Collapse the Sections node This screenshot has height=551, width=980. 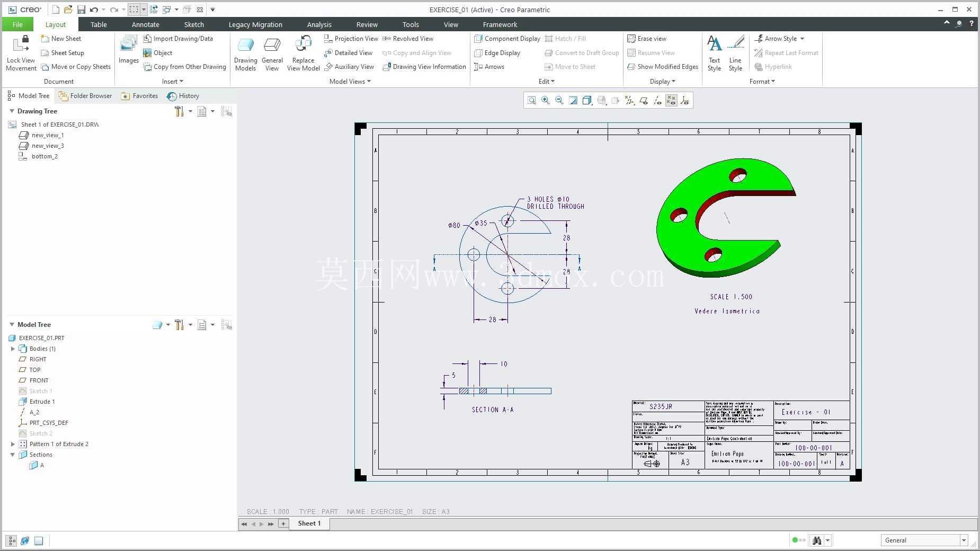13,455
